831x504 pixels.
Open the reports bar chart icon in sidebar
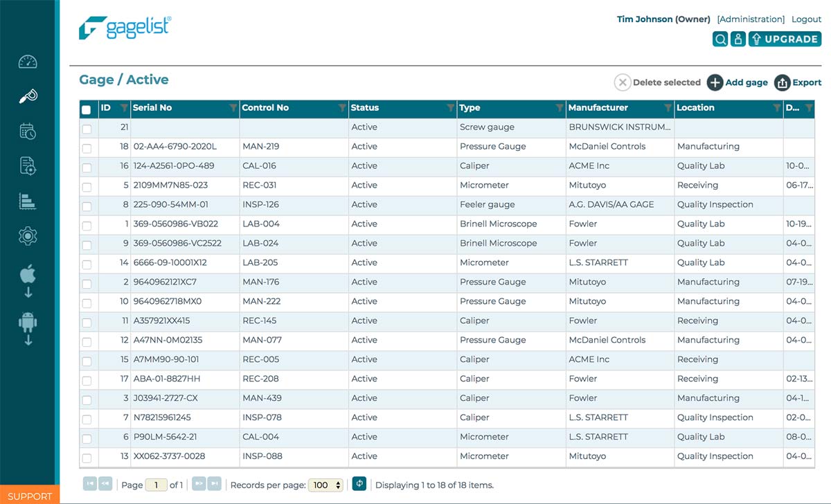pos(28,201)
